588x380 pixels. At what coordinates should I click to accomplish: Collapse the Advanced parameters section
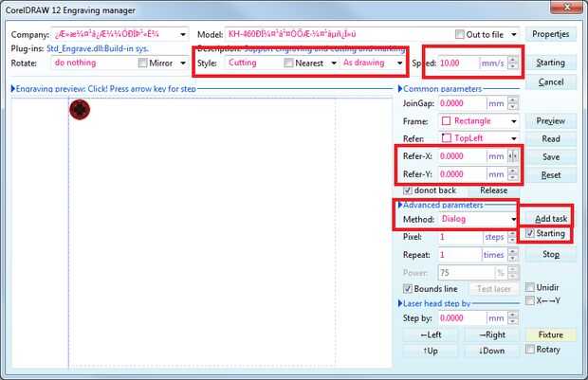400,205
